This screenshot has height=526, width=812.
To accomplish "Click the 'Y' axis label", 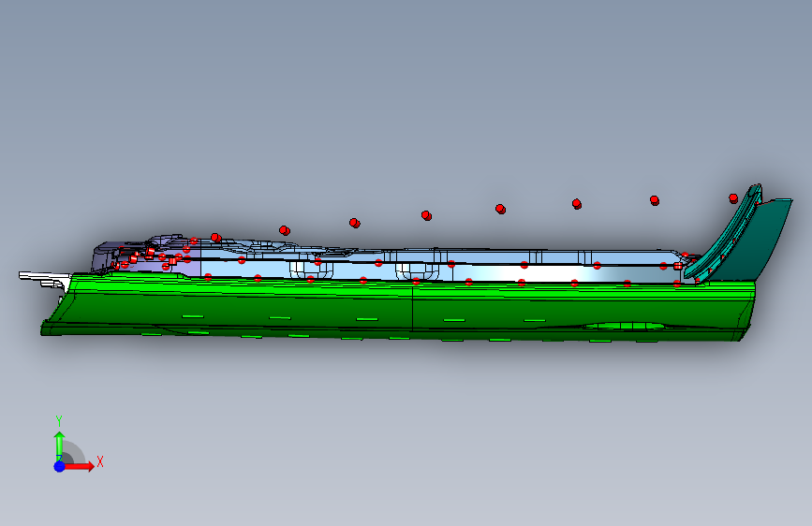I will (59, 420).
